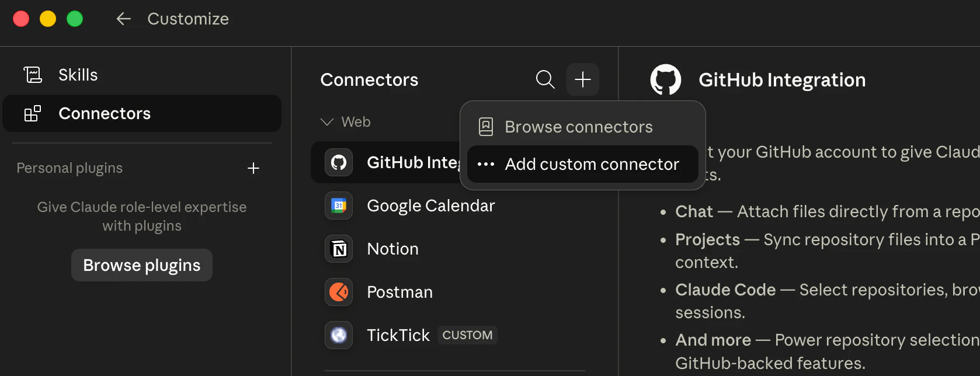This screenshot has height=376, width=980.
Task: Click the Personal plugins heading
Action: click(69, 168)
